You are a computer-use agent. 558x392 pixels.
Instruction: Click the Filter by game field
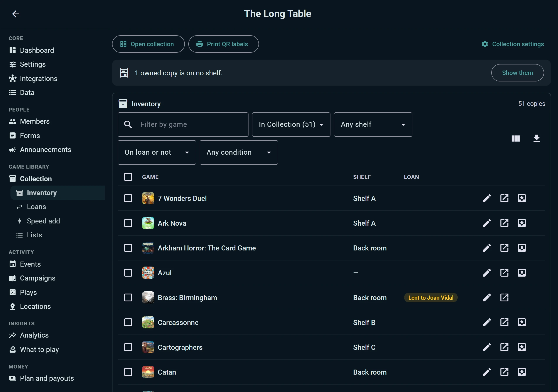pos(183,125)
